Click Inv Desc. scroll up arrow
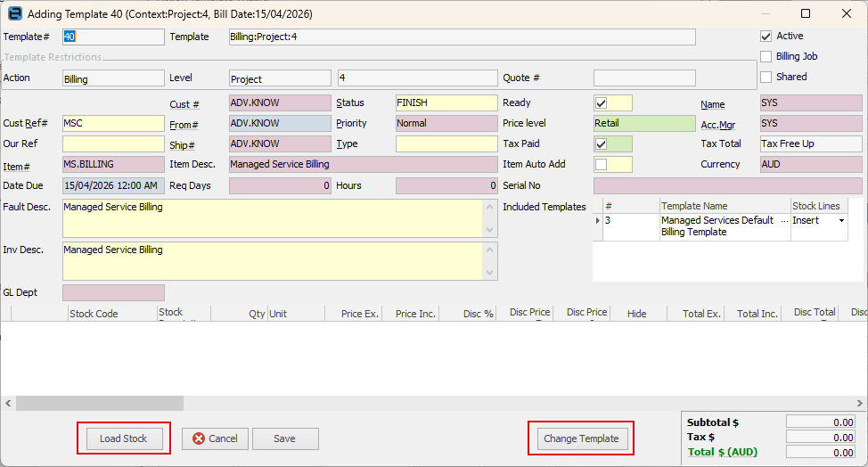This screenshot has height=467, width=868. 490,250
